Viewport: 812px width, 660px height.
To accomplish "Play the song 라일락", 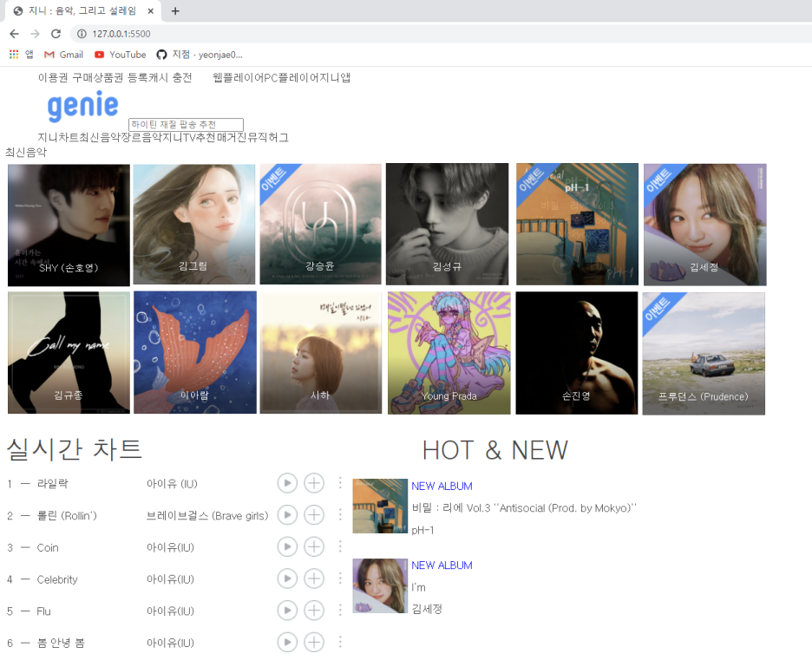I will click(x=287, y=483).
